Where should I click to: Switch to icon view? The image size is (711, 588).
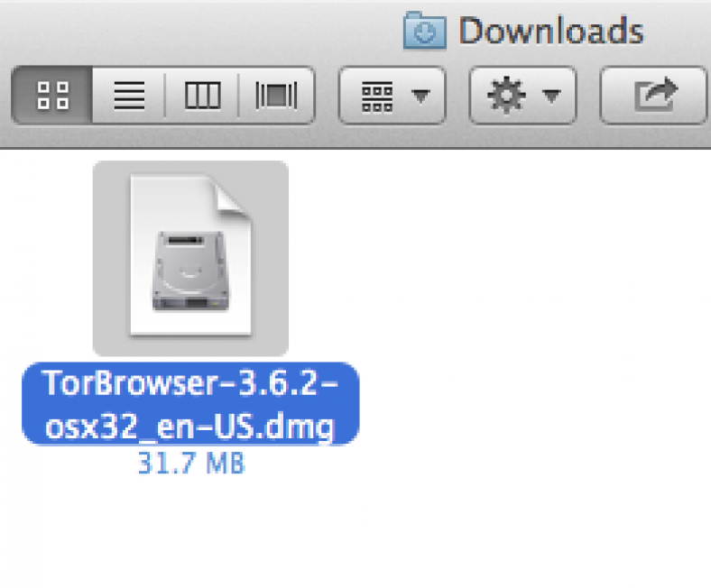coord(52,96)
